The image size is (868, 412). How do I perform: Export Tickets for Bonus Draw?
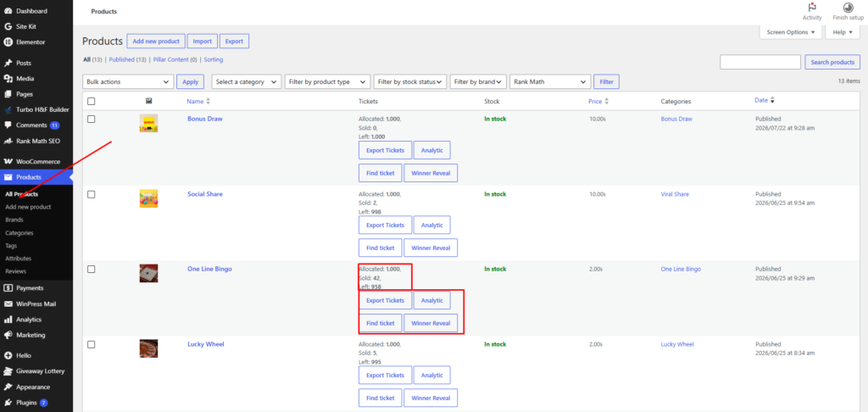pos(386,150)
